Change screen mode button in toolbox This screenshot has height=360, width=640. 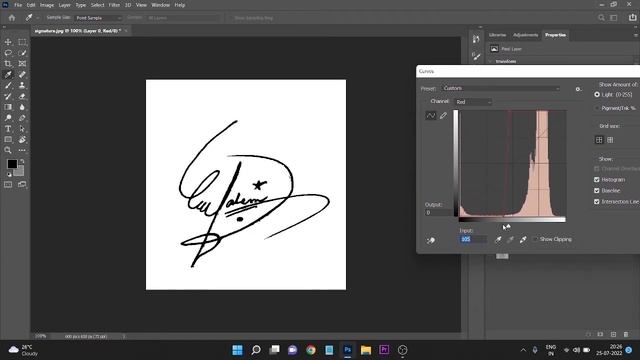22,184
